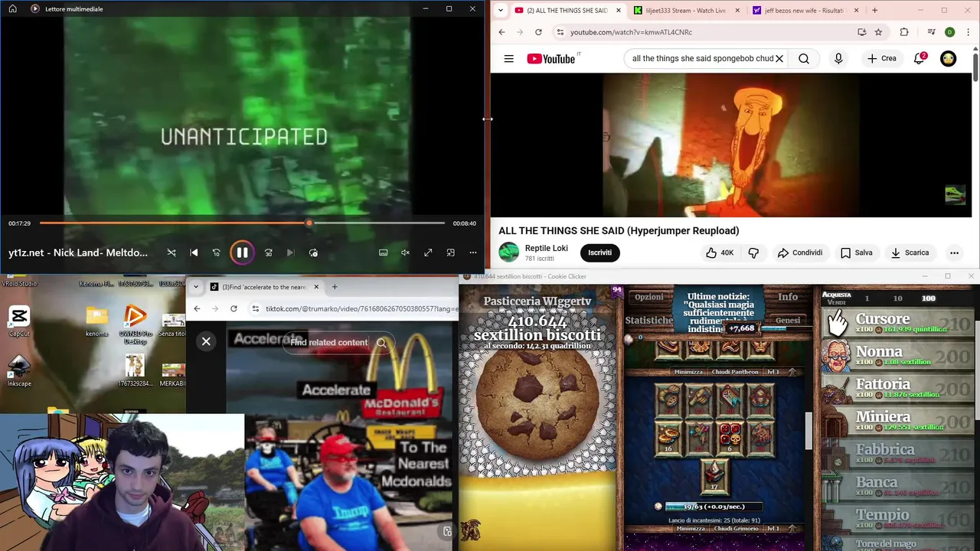Rewind 10 seconds in media player
The height and width of the screenshot is (551, 980).
coord(216,253)
